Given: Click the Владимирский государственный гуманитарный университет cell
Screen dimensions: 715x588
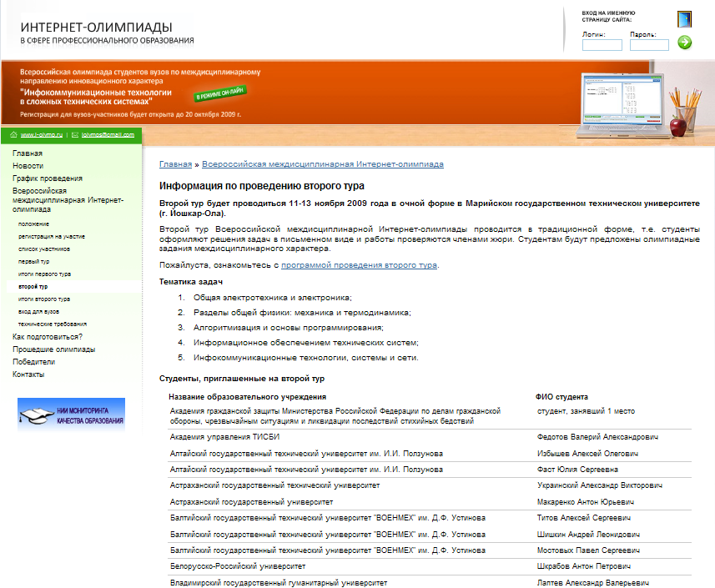Looking at the screenshot, I should [279, 582].
